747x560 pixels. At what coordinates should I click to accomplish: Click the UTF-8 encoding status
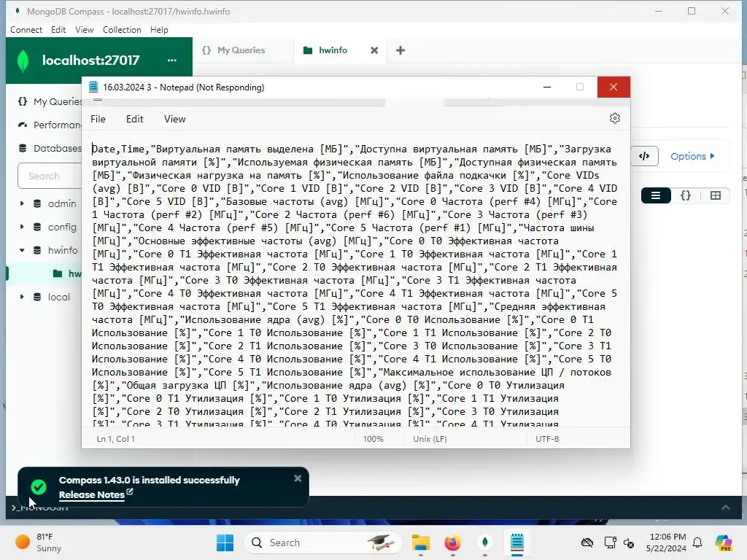[547, 438]
